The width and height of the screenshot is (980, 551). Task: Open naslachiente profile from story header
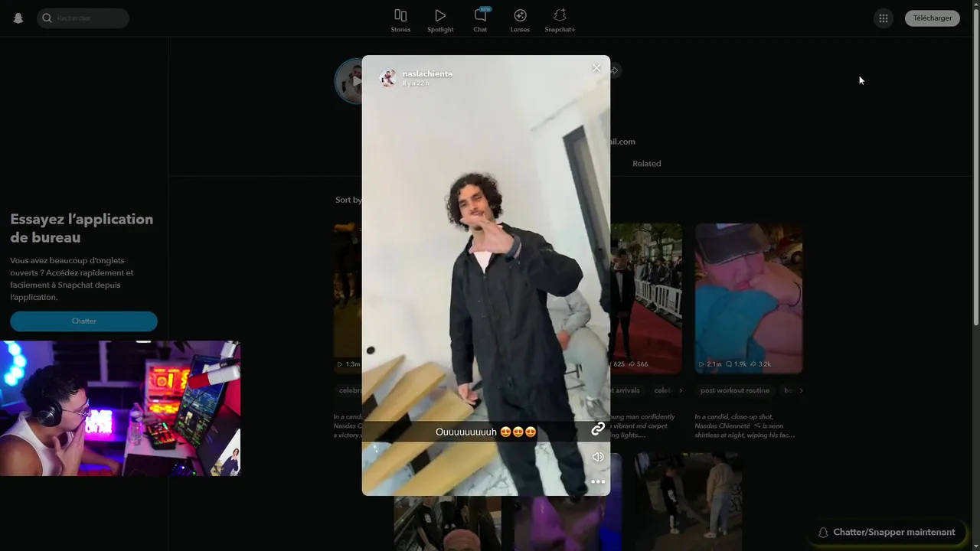pos(427,73)
